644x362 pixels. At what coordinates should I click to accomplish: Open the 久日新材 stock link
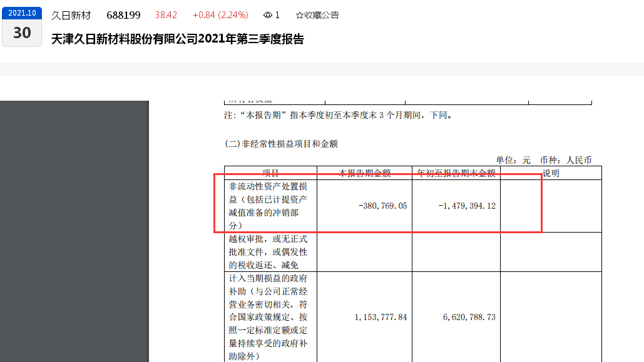point(71,15)
